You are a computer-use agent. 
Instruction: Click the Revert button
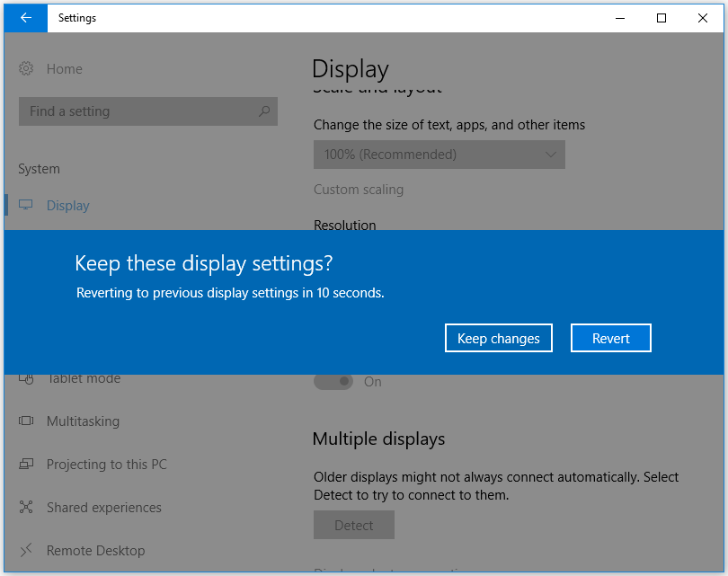pos(611,338)
